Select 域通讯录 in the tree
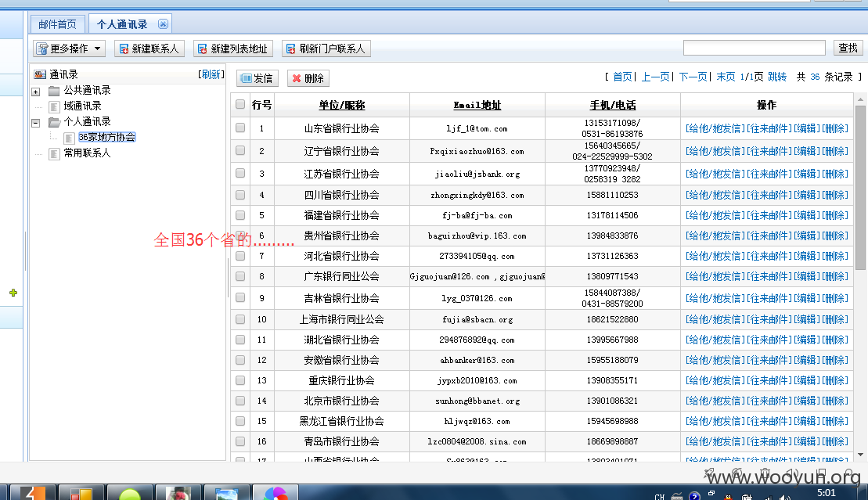This screenshot has width=868, height=500. click(82, 106)
